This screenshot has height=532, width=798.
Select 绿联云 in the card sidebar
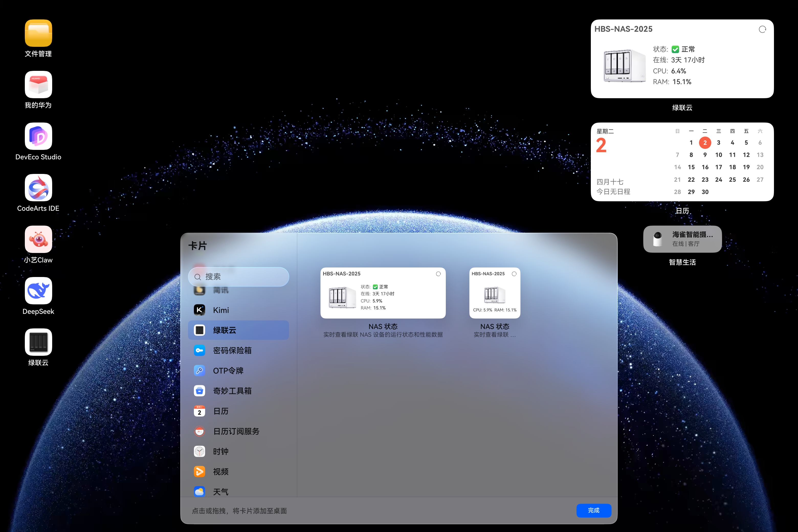[239, 330]
